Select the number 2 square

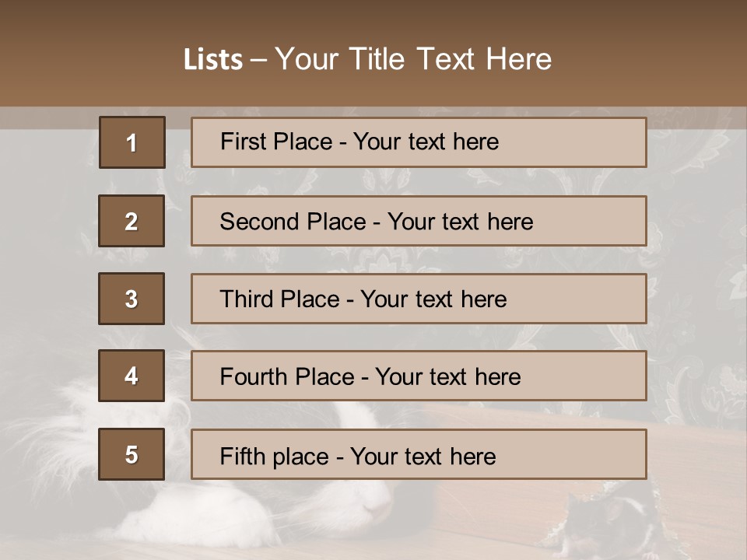click(x=132, y=221)
